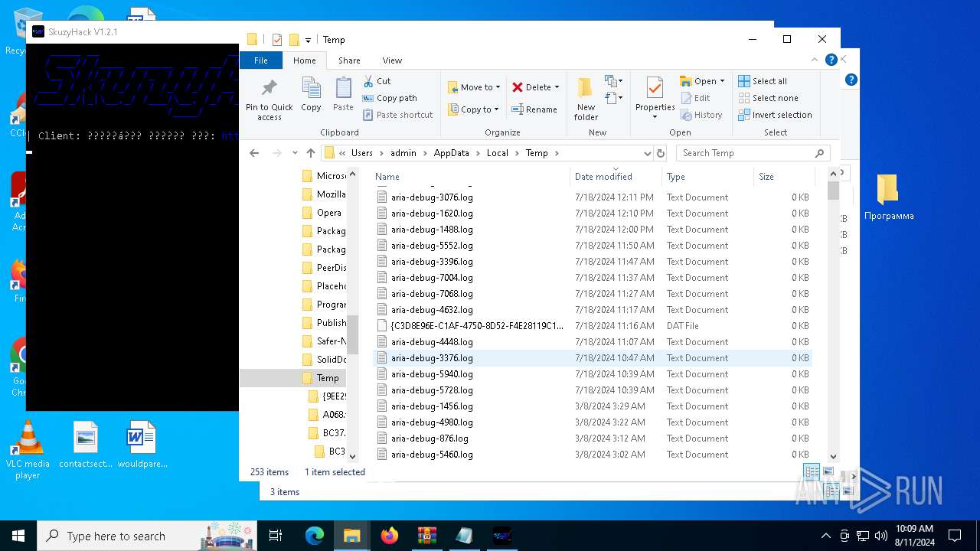Open Firefox from the taskbar
The height and width of the screenshot is (551, 980).
click(x=390, y=536)
